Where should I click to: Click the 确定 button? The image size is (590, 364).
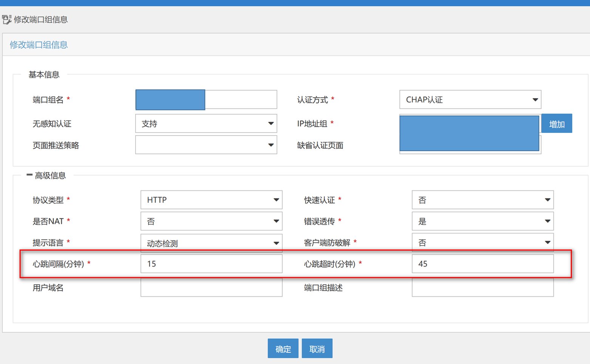click(283, 349)
